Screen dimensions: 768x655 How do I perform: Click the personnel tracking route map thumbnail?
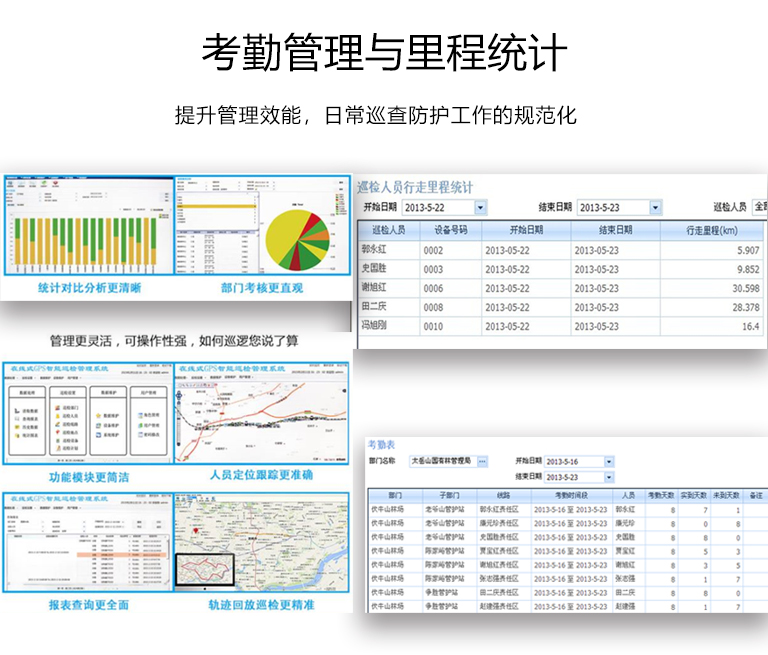pyautogui.click(x=262, y=413)
